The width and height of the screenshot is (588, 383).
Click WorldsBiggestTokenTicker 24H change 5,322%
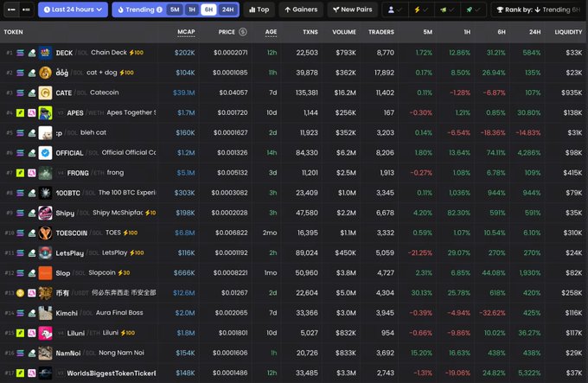coord(529,373)
